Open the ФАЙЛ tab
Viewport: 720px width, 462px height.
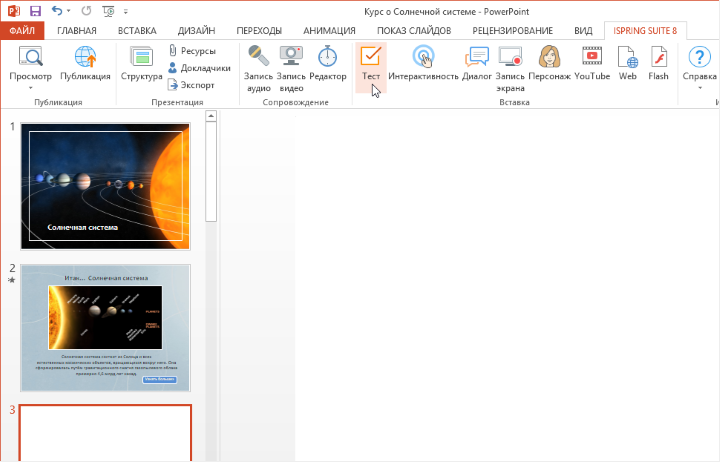pos(22,30)
